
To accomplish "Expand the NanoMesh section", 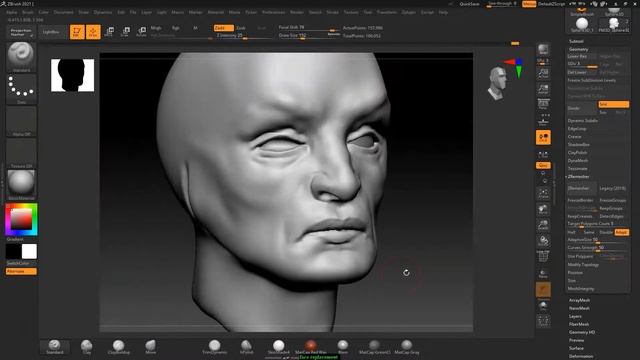I will click(579, 308).
